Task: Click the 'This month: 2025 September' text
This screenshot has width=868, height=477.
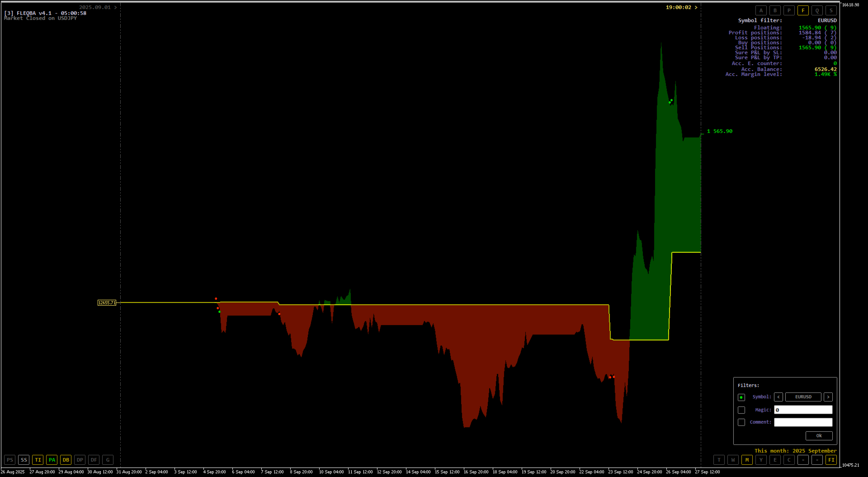Action: pyautogui.click(x=796, y=451)
